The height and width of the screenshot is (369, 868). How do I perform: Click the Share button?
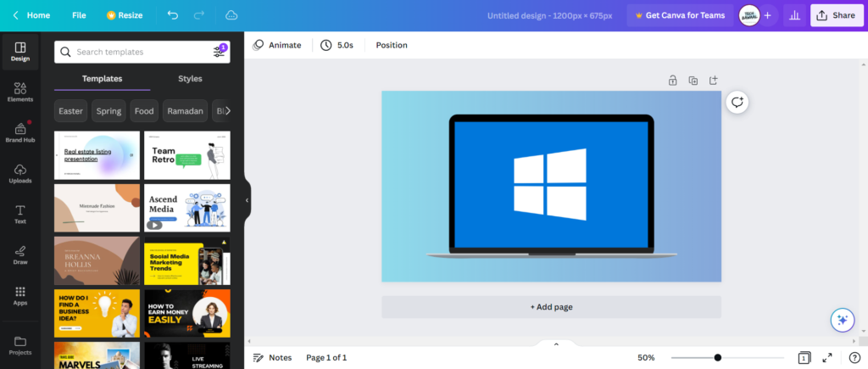tap(837, 15)
